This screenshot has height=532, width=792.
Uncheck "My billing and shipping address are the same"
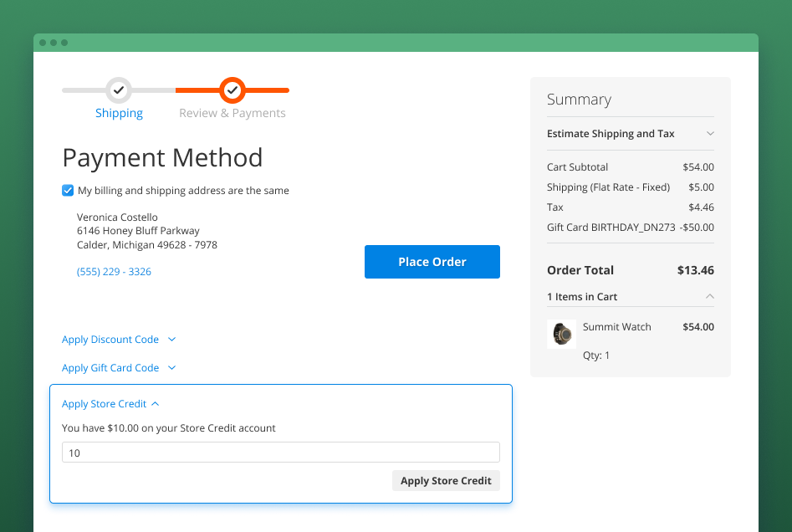67,190
